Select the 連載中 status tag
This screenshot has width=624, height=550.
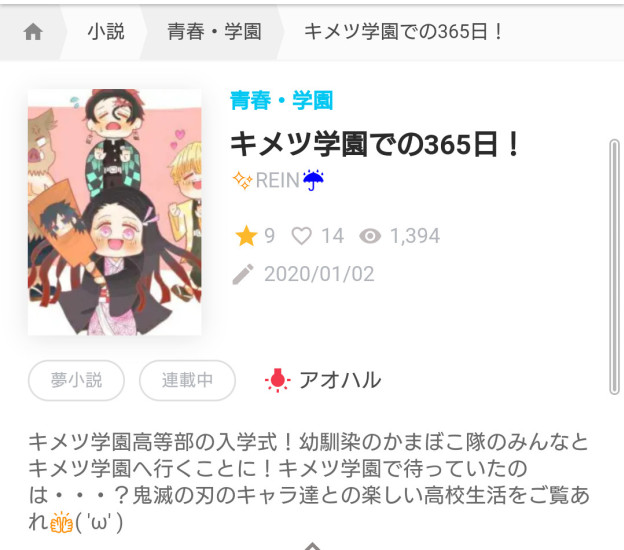tap(187, 380)
